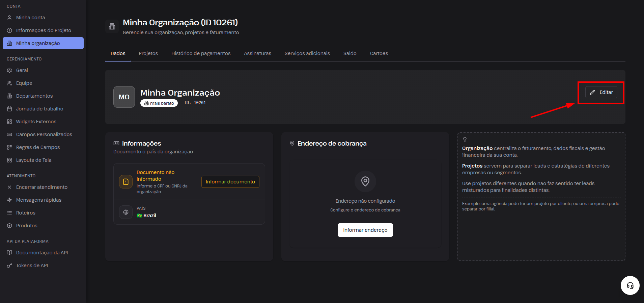The width and height of the screenshot is (644, 303).
Task: Click the headset support chat icon
Action: tap(630, 285)
